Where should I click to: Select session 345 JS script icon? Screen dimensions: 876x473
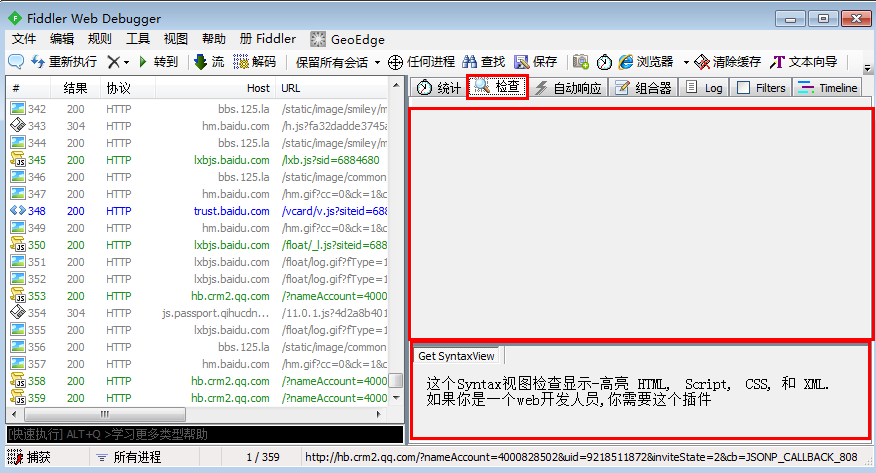[18, 159]
